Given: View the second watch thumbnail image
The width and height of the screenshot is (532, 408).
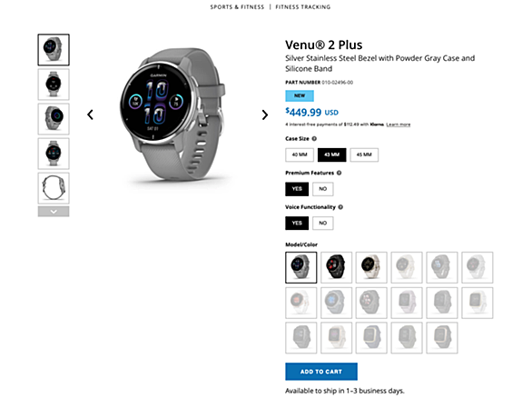Looking at the screenshot, I should (54, 85).
